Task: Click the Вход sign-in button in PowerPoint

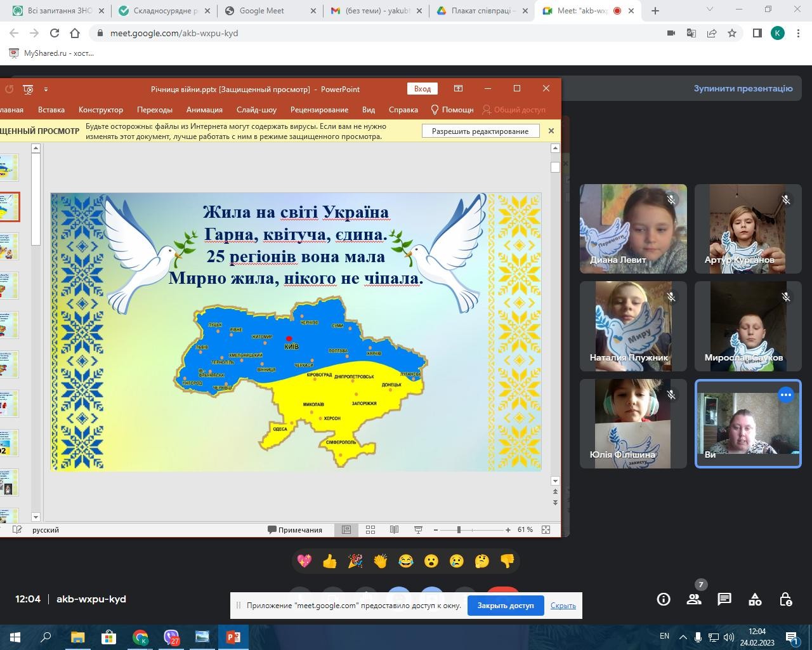Action: point(422,89)
